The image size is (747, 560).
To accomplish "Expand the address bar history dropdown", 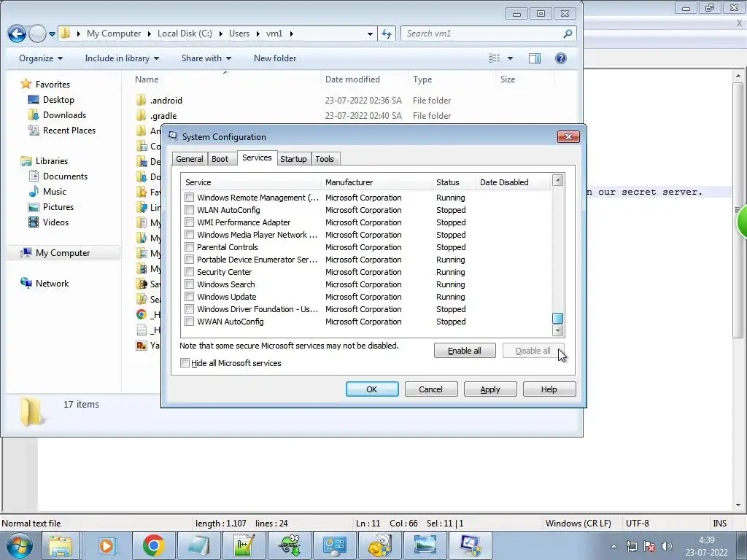I will tap(370, 34).
